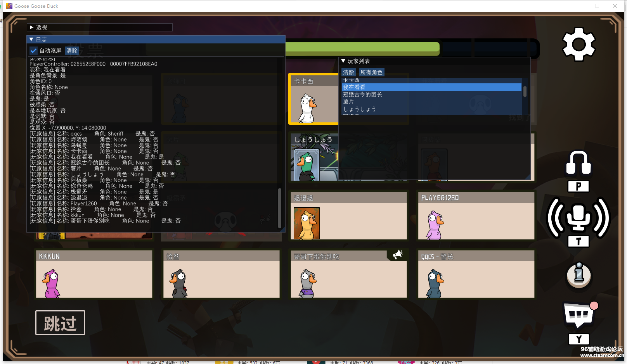Select しょうしょう in the player list

pyautogui.click(x=431, y=109)
